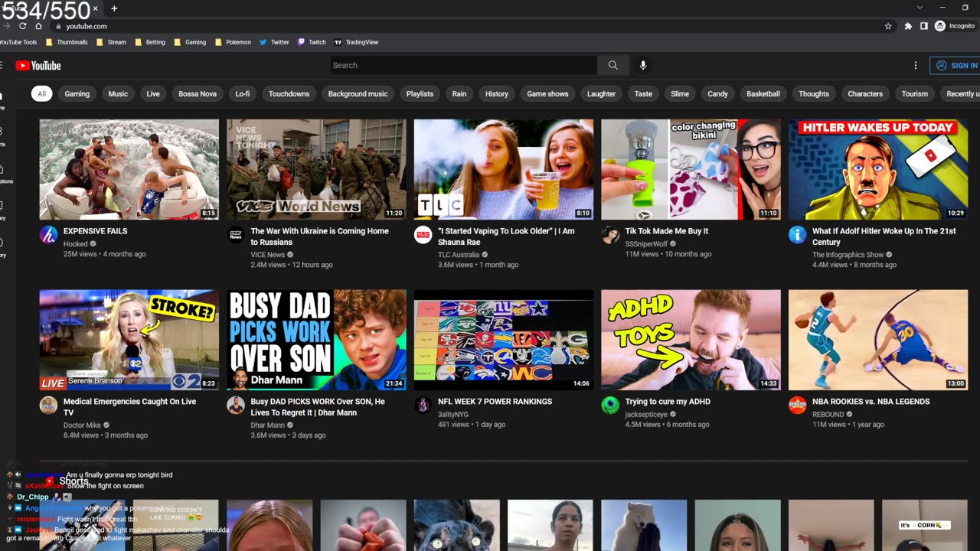This screenshot has height=551, width=980.
Task: Select the Live filter chip
Action: [x=153, y=93]
